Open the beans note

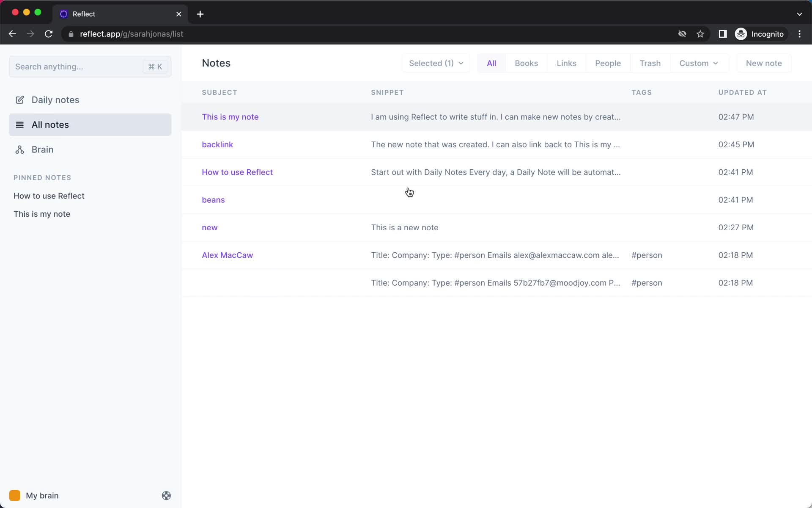click(x=213, y=200)
